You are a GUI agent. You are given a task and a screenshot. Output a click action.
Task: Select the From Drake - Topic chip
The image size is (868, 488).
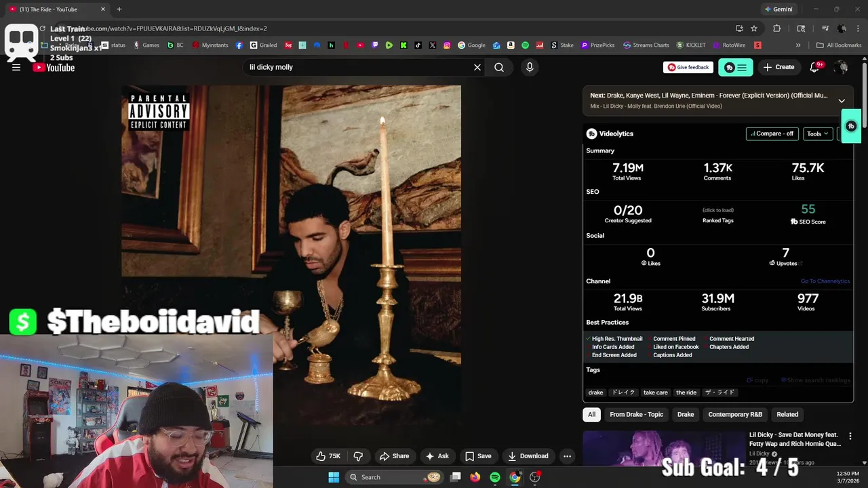pos(636,414)
